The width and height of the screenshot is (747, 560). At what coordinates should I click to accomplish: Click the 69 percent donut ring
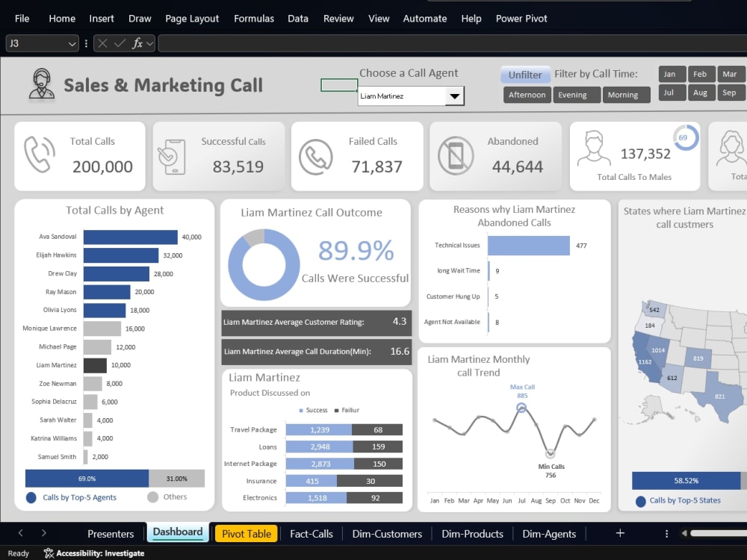coord(686,137)
